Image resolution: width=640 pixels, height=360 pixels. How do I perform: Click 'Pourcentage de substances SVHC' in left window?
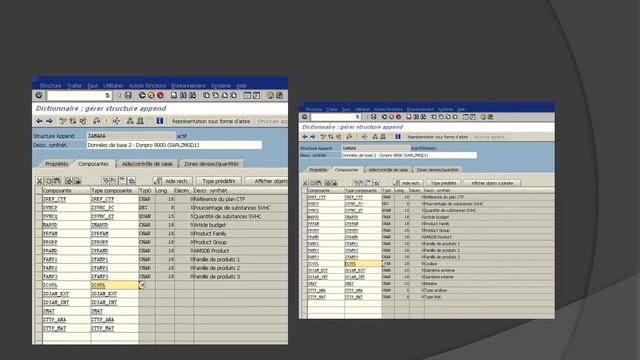(232, 208)
